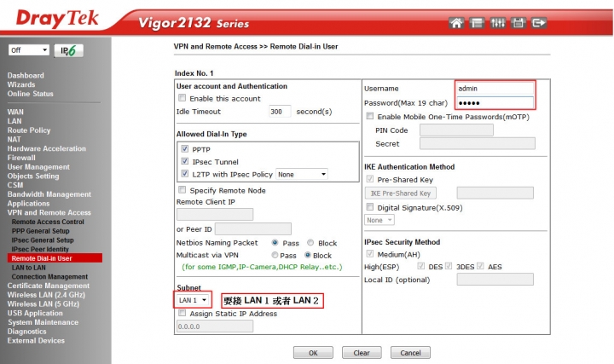Open Hardware Acceleration menu
The width and height of the screenshot is (614, 364).
click(47, 148)
